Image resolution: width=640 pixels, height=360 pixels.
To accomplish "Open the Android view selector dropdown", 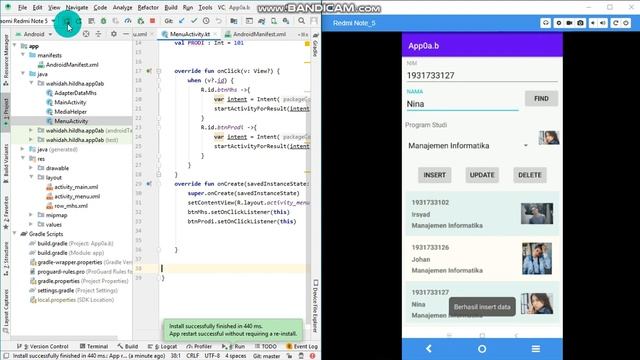I will (34, 34).
